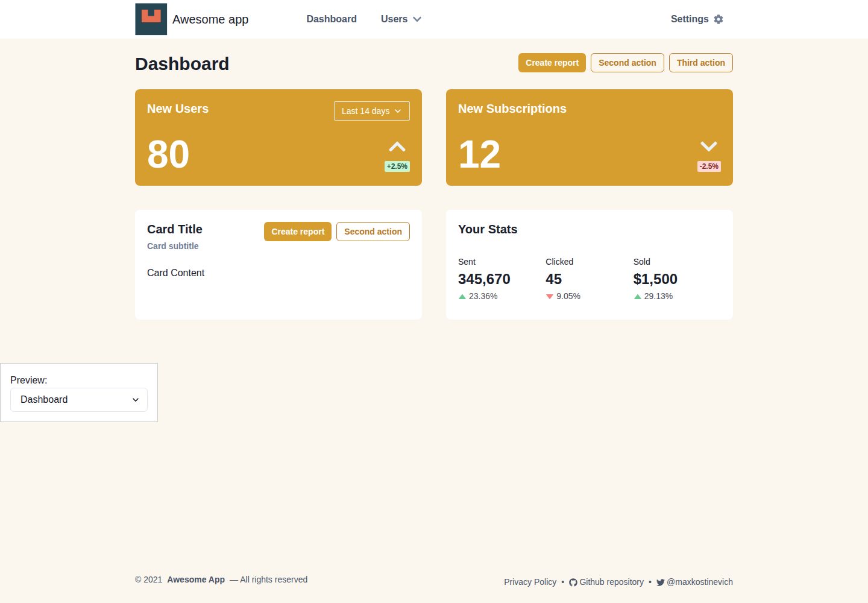Click the Card Content text
The width and height of the screenshot is (868, 603).
[176, 273]
